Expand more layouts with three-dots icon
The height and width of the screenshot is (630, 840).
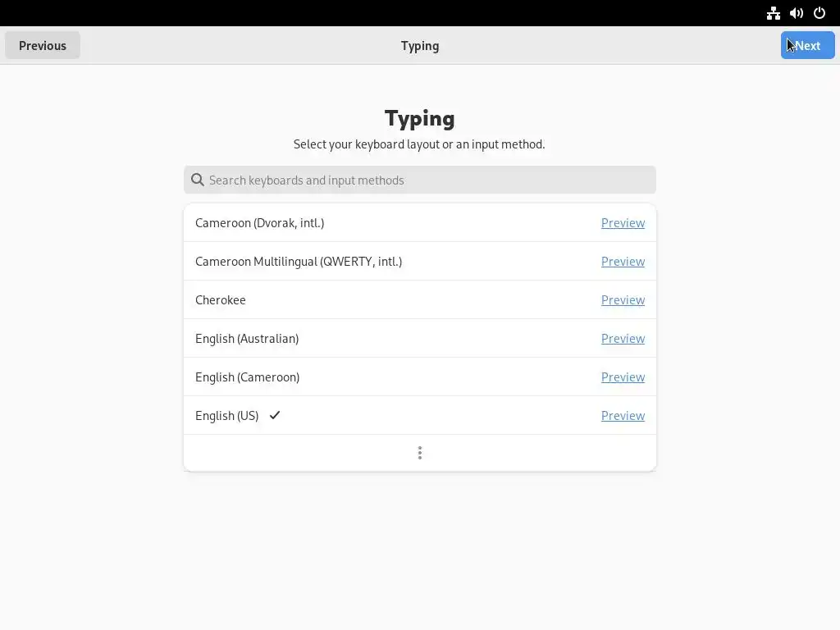tap(419, 453)
